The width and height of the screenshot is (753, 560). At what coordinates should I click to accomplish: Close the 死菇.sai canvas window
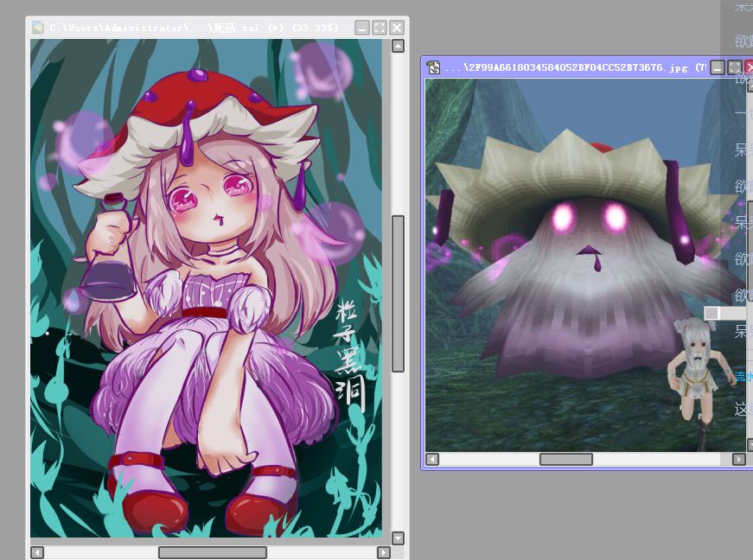click(x=397, y=28)
